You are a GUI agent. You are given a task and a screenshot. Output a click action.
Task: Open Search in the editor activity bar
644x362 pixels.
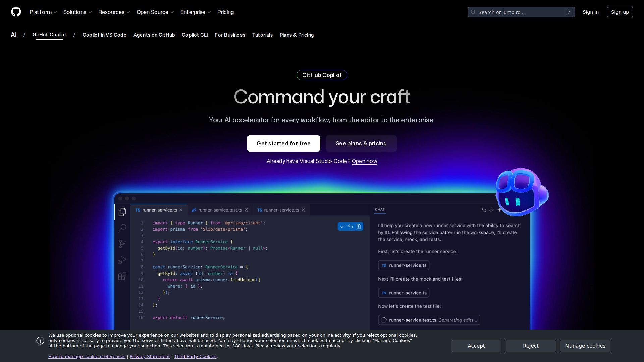[122, 228]
